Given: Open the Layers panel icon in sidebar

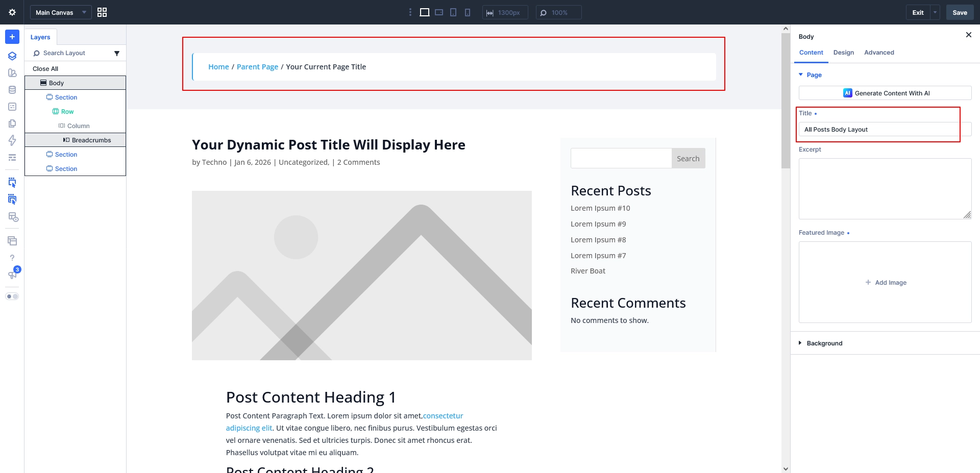Looking at the screenshot, I should (x=12, y=56).
